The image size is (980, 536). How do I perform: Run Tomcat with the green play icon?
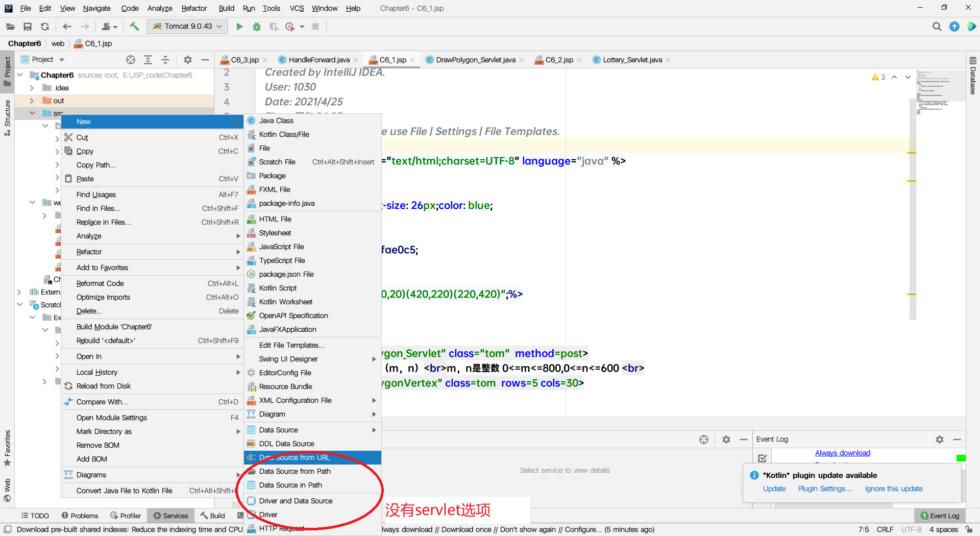coord(239,27)
